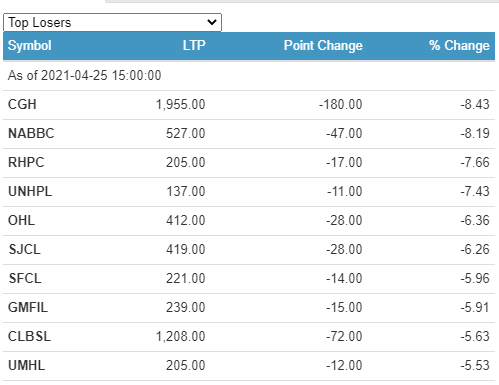Click the LTP column header
Viewport: 499px width, 385px height.
194,46
